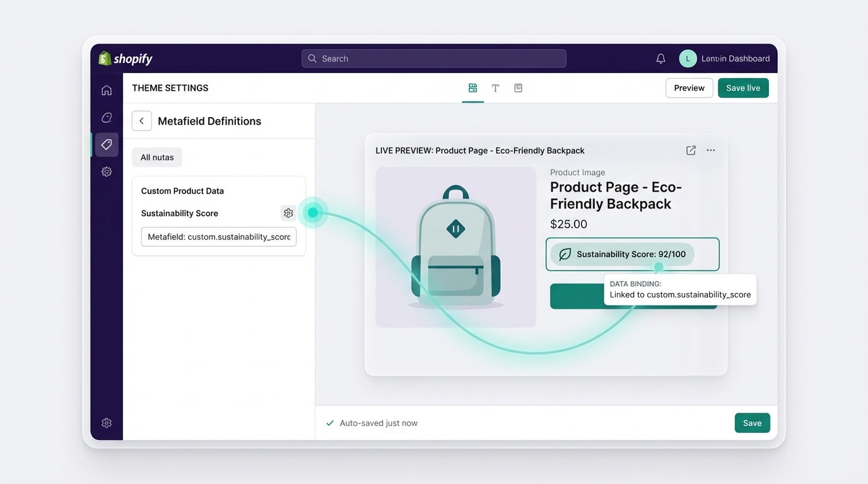Open the Lanvin Dashboard account menu
Viewport: 868px width, 484px height.
coord(725,58)
